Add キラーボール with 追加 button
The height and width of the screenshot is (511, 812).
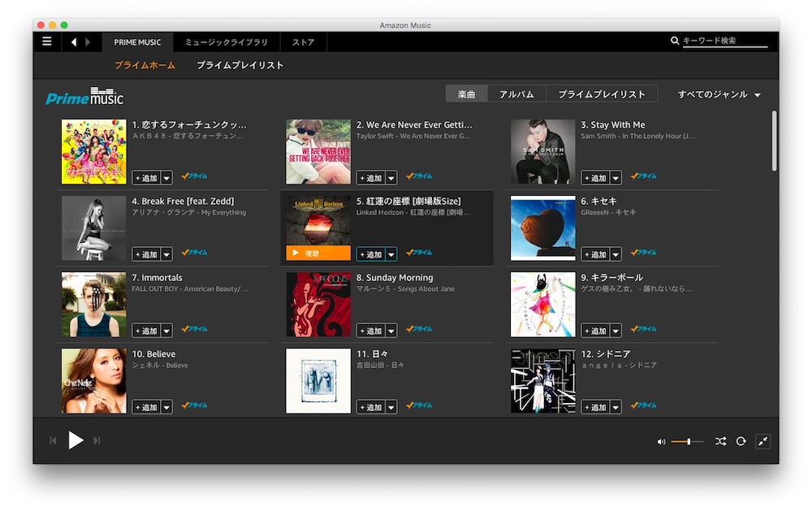coord(595,331)
